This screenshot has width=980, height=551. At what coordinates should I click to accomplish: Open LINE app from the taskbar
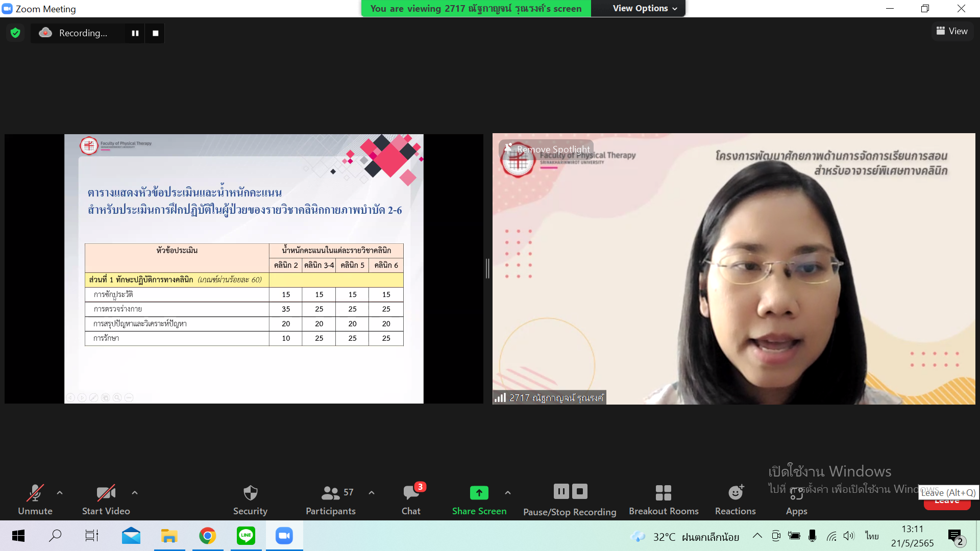point(246,536)
